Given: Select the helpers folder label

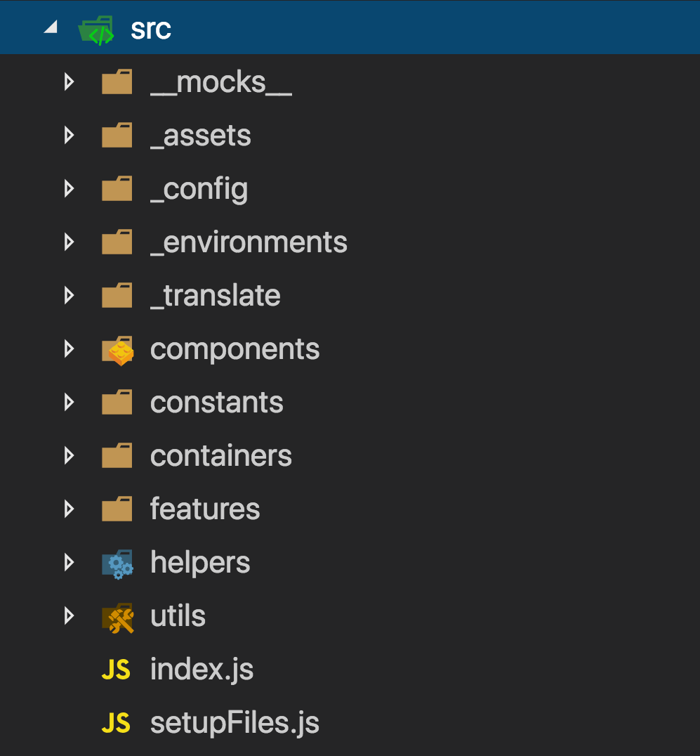Looking at the screenshot, I should (200, 563).
